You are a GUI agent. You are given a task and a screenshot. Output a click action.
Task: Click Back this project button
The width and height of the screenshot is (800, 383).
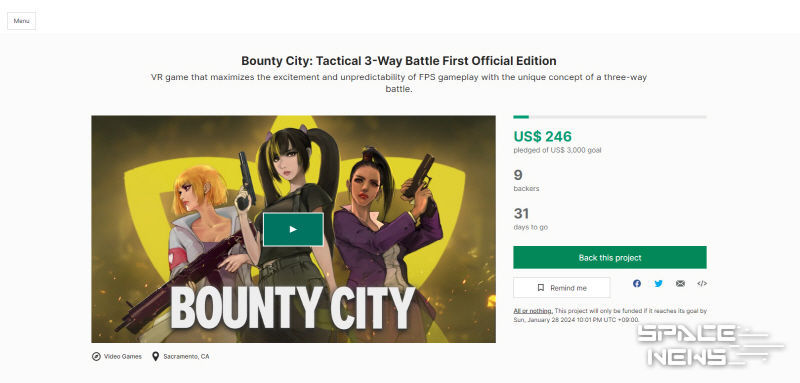coord(610,258)
